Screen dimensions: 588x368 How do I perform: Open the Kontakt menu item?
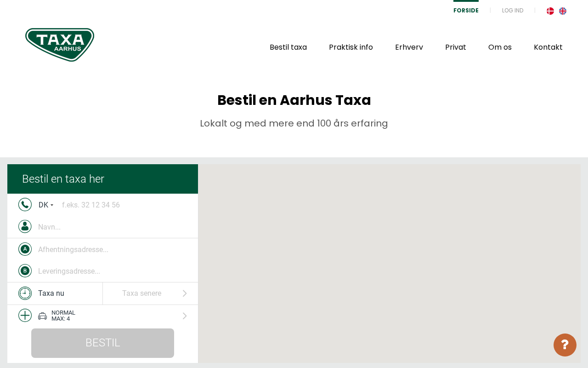(548, 47)
